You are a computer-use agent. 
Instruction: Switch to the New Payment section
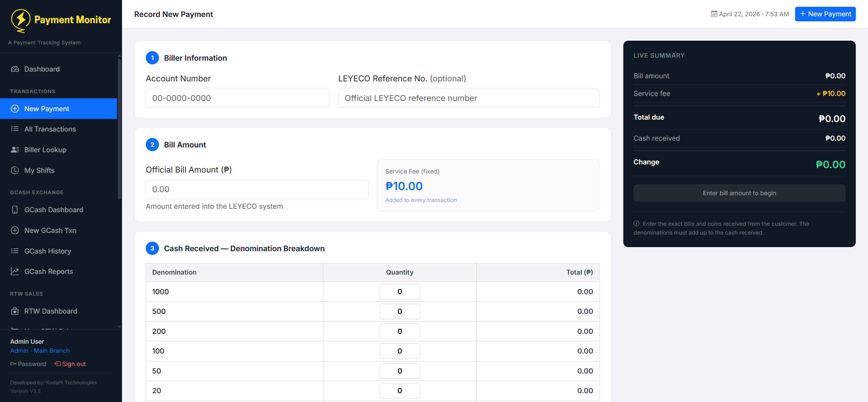[46, 108]
